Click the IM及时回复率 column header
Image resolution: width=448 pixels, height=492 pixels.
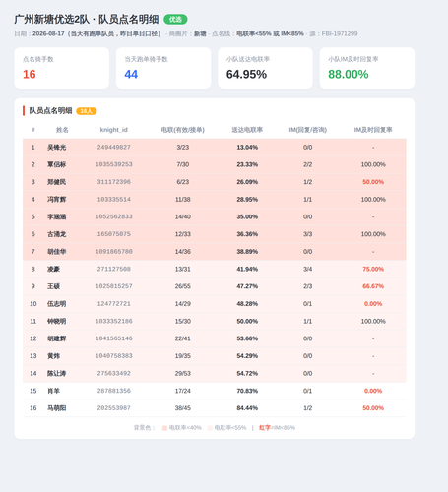pos(373,130)
